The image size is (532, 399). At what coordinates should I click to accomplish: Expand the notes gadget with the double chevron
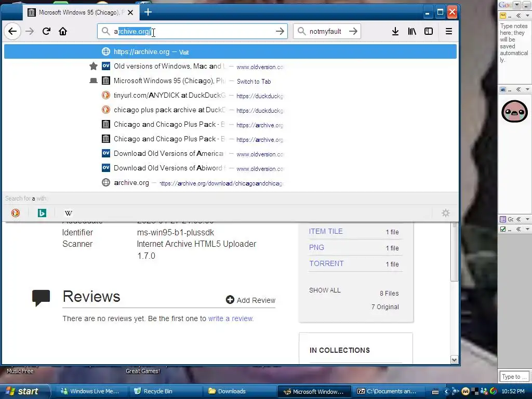pos(519,16)
